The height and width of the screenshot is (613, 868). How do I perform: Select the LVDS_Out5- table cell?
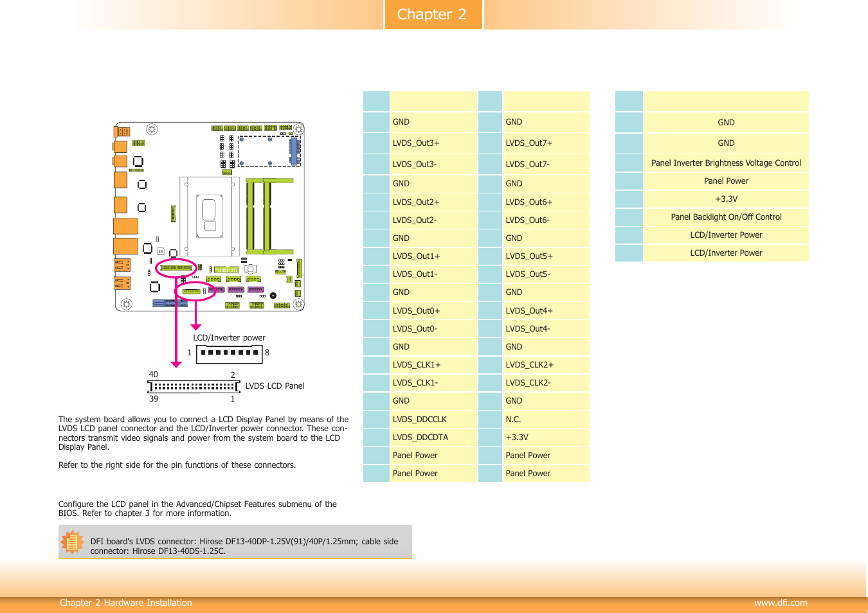547,274
